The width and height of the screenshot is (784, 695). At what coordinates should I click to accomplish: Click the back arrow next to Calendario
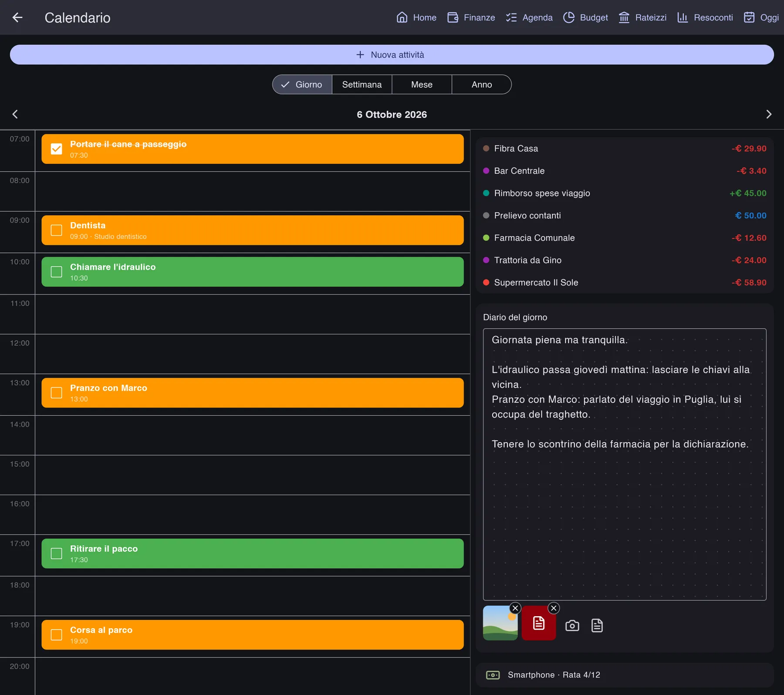click(17, 17)
